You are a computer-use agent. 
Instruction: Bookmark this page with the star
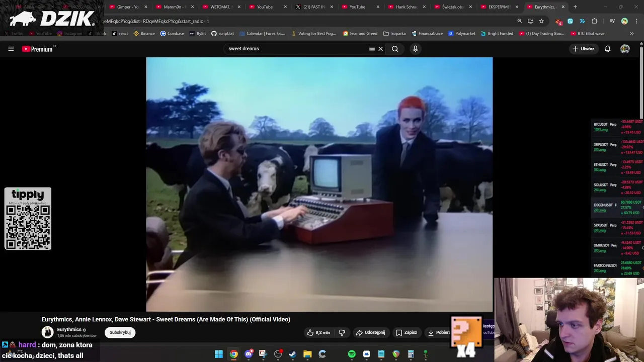[541, 21]
